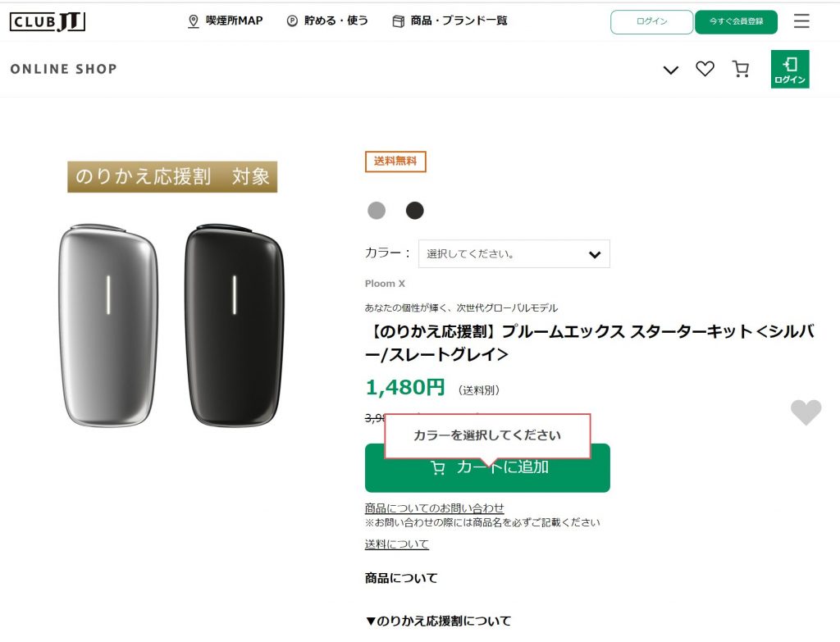
Task: Open the hamburger menu icon
Action: 801,21
